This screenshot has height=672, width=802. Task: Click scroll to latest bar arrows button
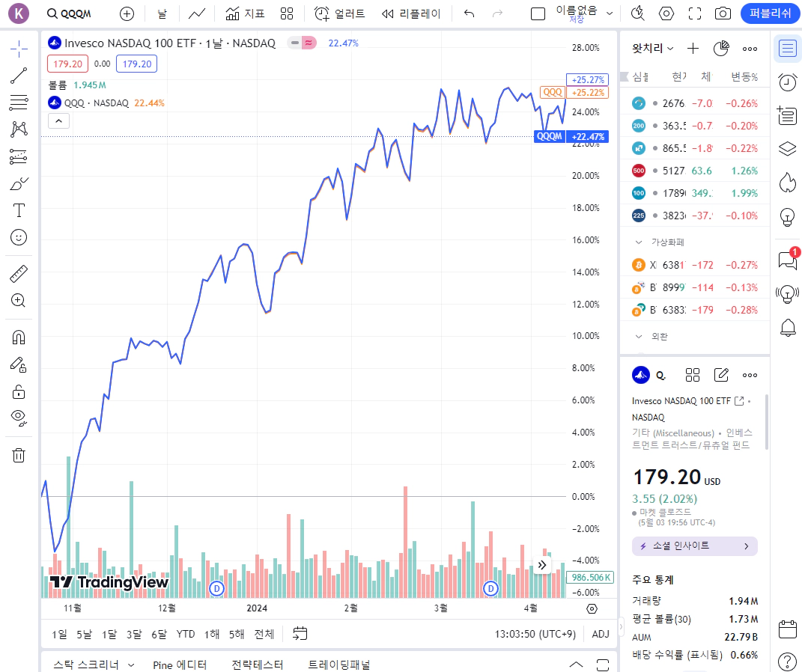pyautogui.click(x=542, y=565)
